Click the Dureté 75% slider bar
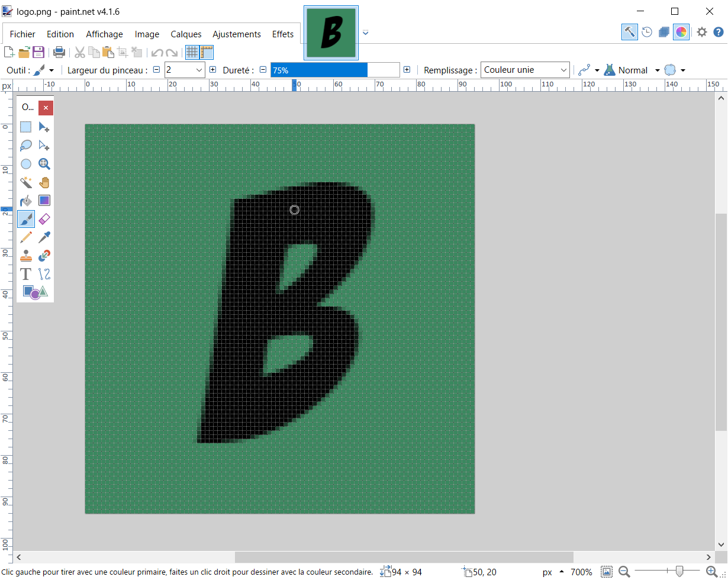 pos(335,70)
